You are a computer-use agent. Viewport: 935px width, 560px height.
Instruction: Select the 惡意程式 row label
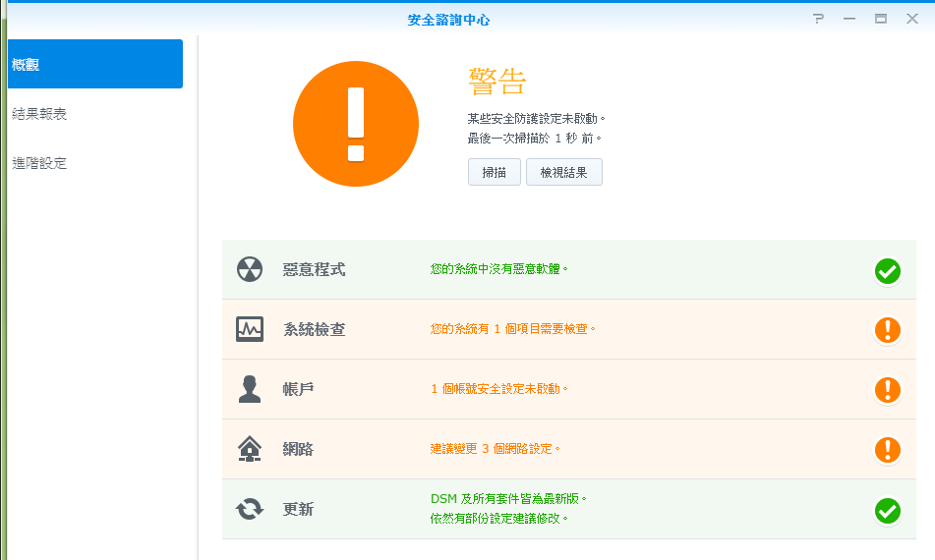click(x=314, y=270)
